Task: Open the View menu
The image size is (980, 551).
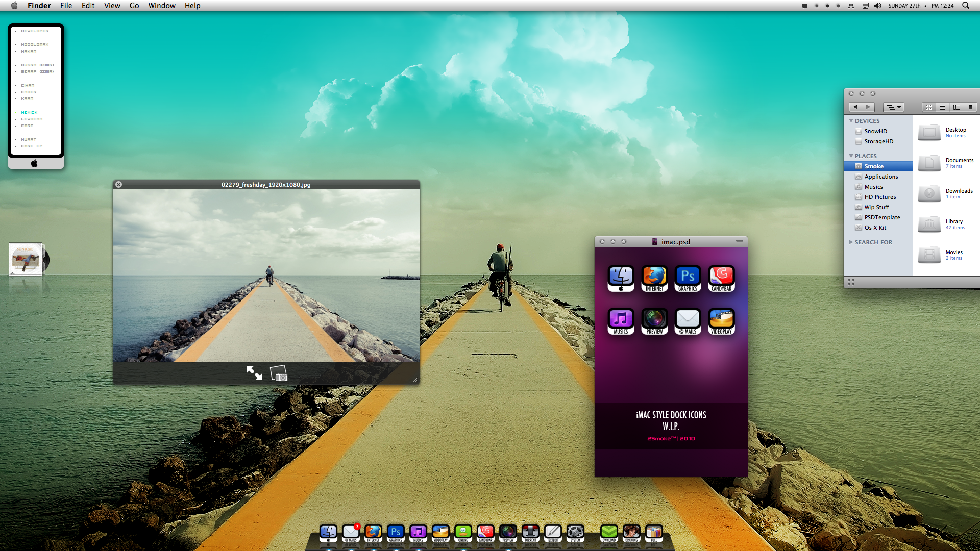Action: tap(112, 6)
